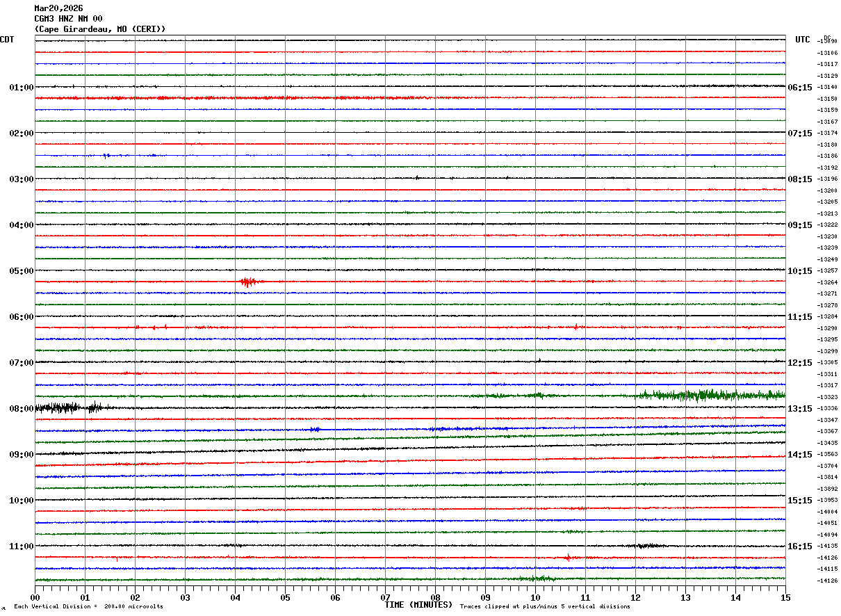Click the Cape Girardeau, MO (CERI) title
The image size is (841, 616).
[x=100, y=29]
